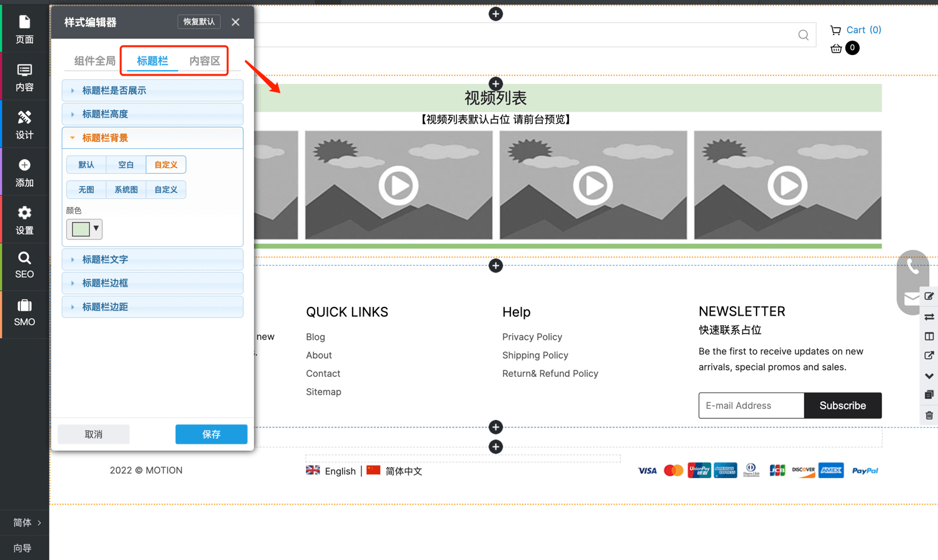This screenshot has width=938, height=560.
Task: Click the trash delete icon on right edge
Action: click(x=929, y=416)
